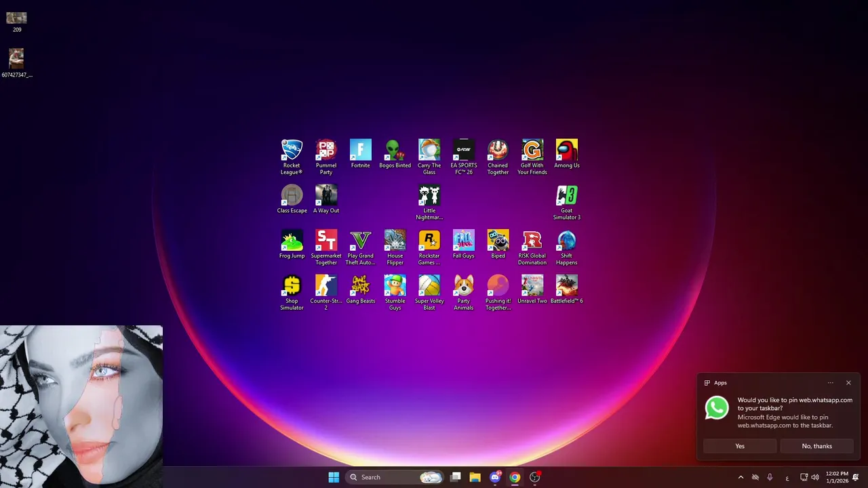Launch Pummel Party desktop icon
Viewport: 868px width, 488px height.
pos(326,157)
